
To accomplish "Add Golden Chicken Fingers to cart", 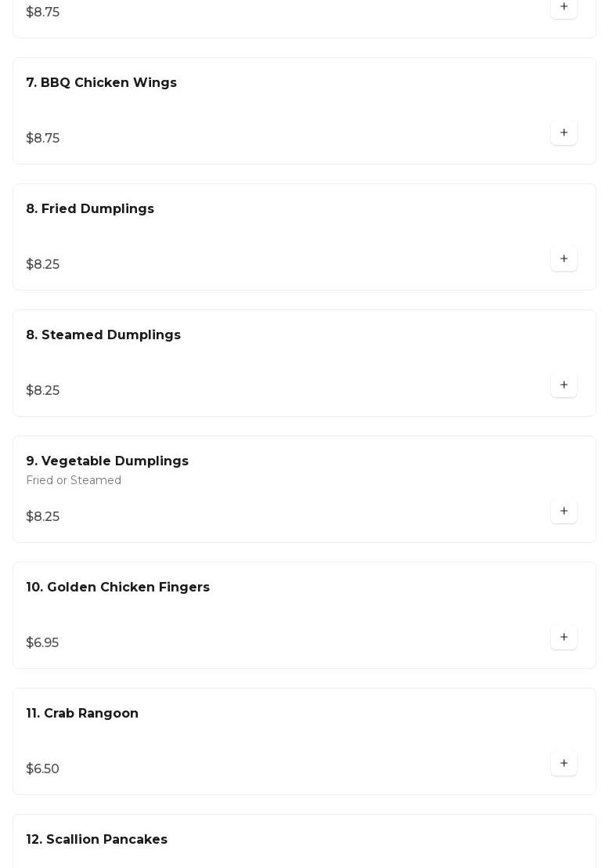I will pyautogui.click(x=564, y=638).
